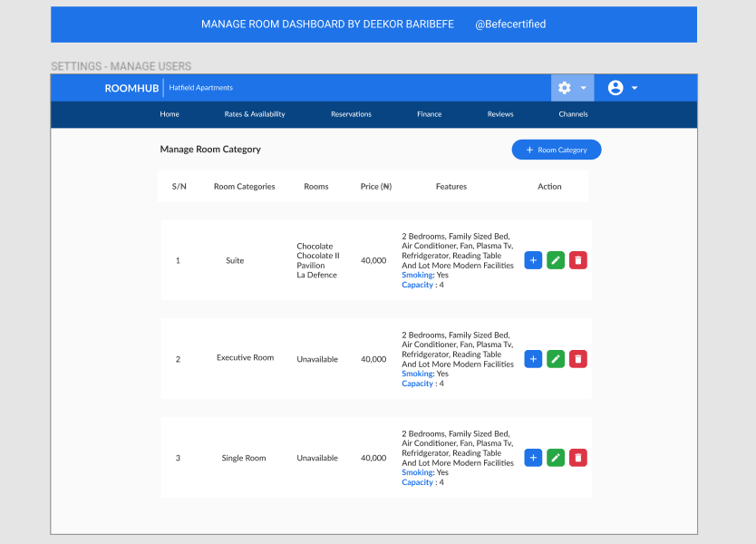Open the Finance menu
The width and height of the screenshot is (756, 544).
(x=429, y=114)
